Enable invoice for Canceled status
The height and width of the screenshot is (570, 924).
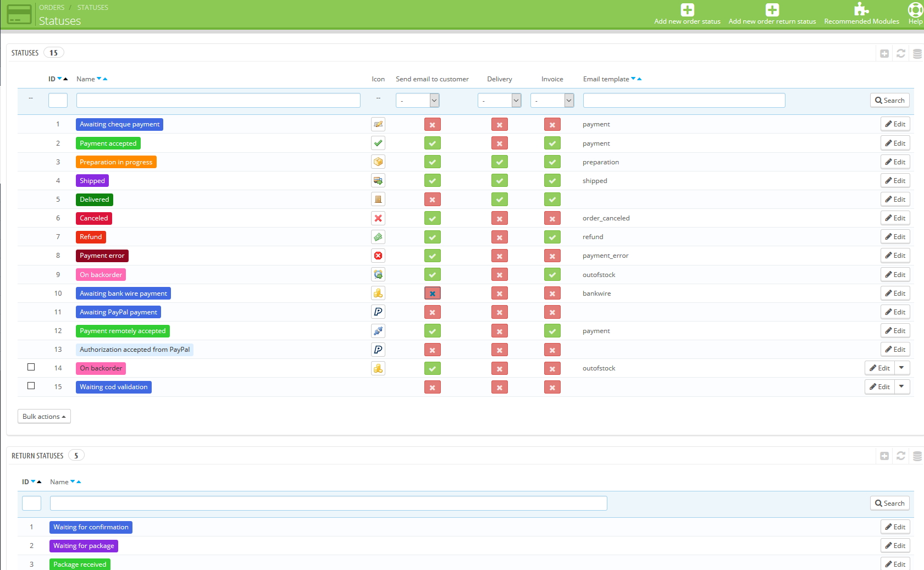pyautogui.click(x=552, y=219)
